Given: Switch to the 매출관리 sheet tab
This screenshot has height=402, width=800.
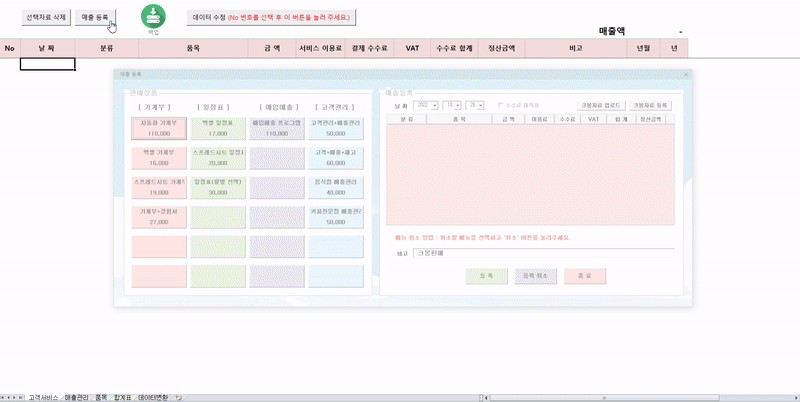Looking at the screenshot, I should tap(75, 397).
